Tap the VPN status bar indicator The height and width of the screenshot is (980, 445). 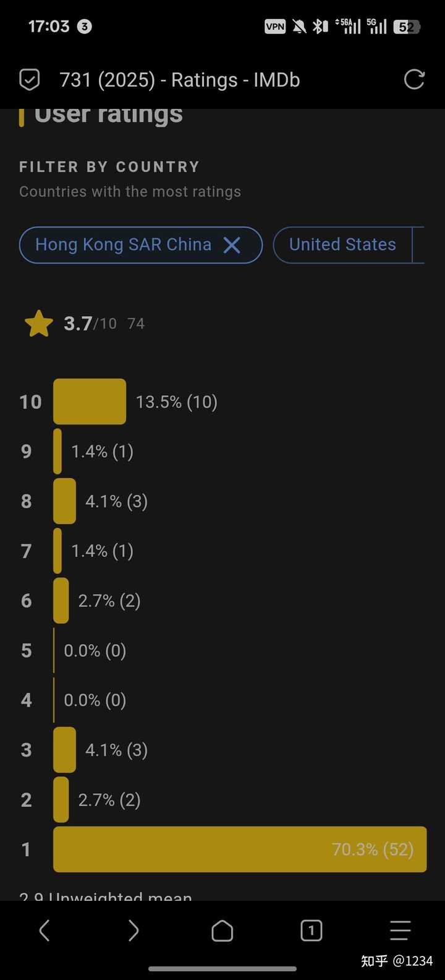(x=275, y=26)
